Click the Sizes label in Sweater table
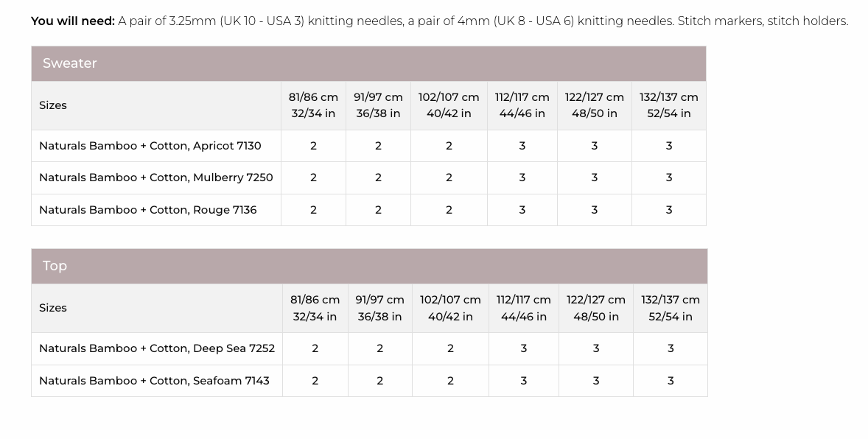The image size is (868, 439). (53, 105)
